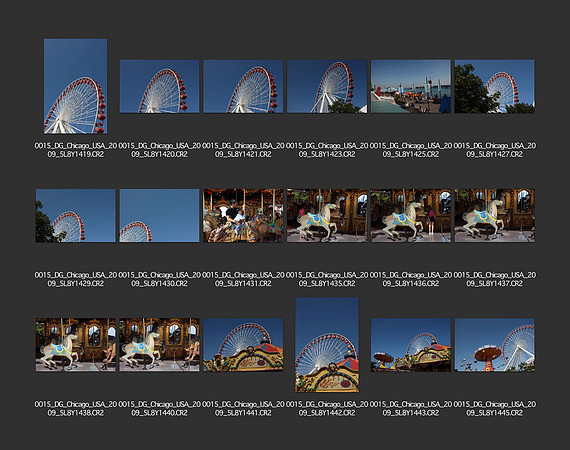Click file name ending 5L8Y1419.CR2
Image resolution: width=570 pixels, height=450 pixels.
(x=76, y=150)
